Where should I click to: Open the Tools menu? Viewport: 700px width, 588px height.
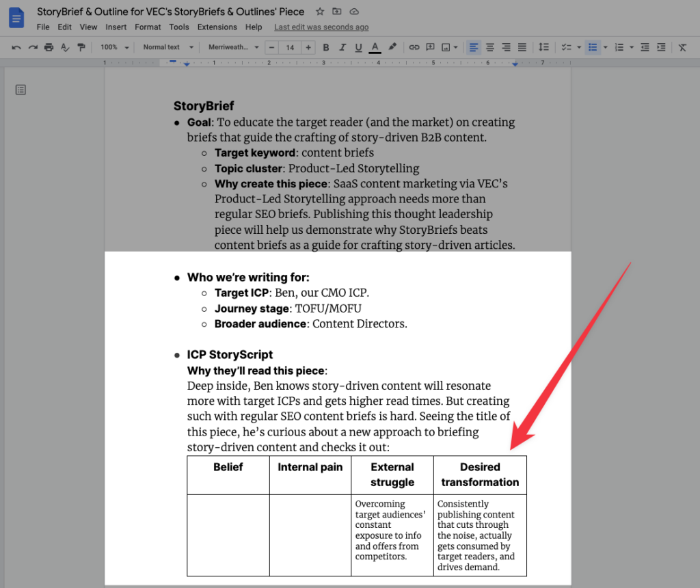pyautogui.click(x=179, y=27)
